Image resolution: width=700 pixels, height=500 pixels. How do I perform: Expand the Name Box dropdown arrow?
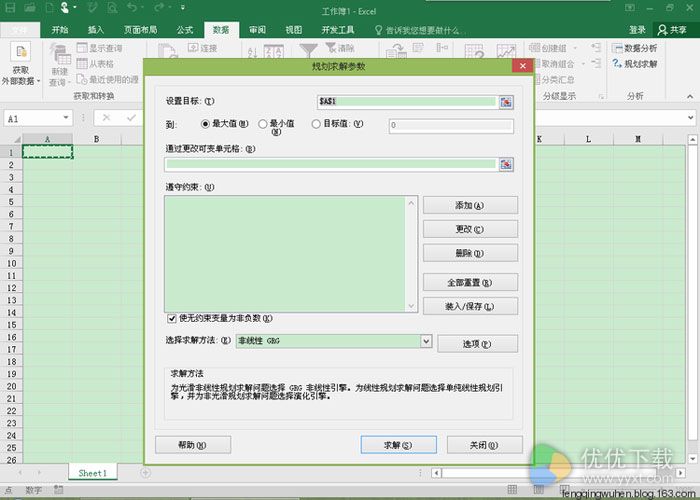tap(66, 118)
